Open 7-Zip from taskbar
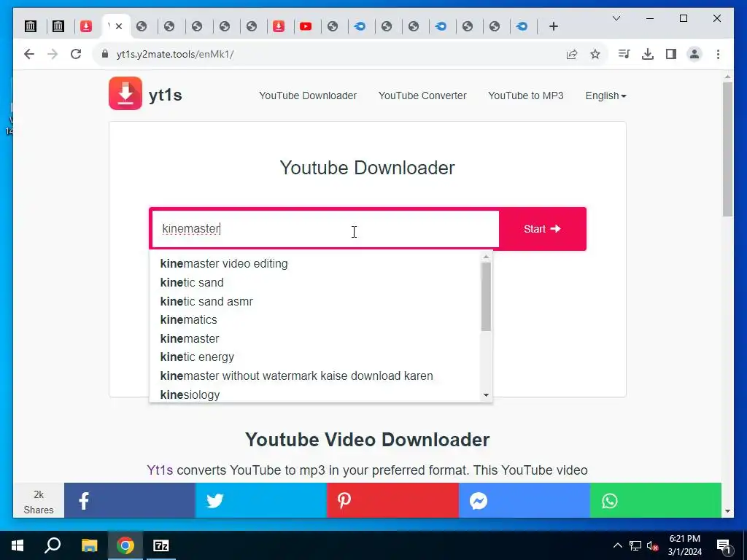747x560 pixels. (x=161, y=545)
